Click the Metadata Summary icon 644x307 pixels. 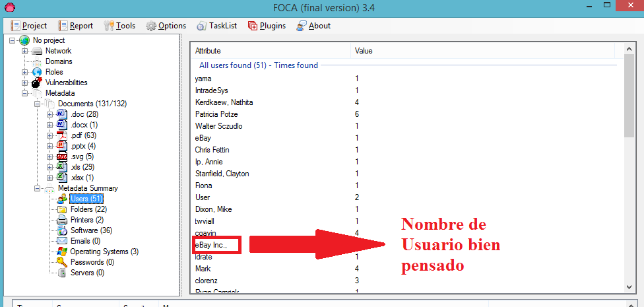(49, 188)
